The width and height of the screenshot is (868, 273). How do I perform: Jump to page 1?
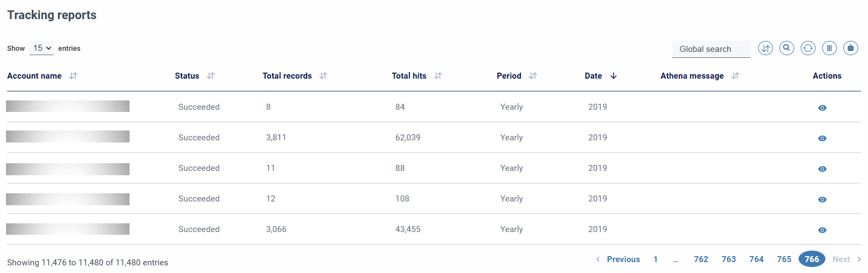pos(655,259)
